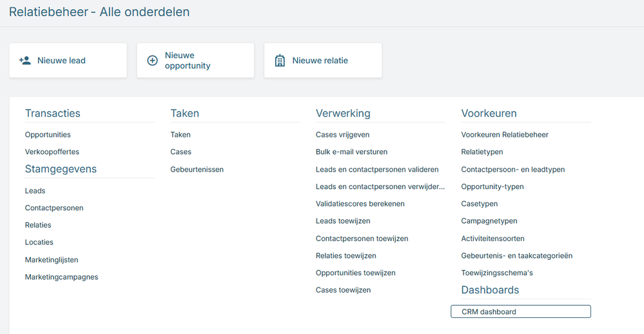Click the building icon on Nieuwe relatie

280,61
